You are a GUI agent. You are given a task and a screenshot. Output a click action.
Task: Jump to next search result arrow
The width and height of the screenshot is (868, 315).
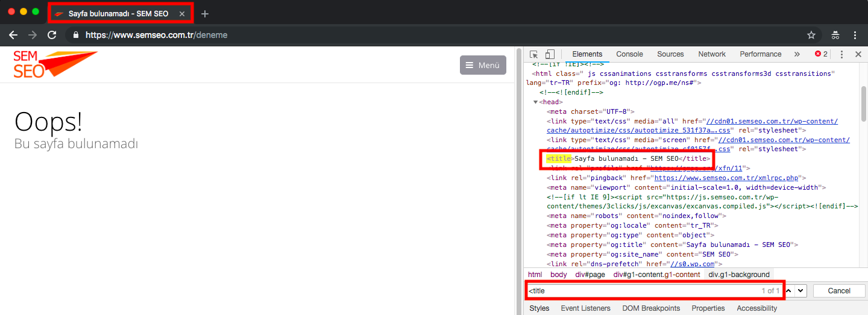[x=800, y=290]
